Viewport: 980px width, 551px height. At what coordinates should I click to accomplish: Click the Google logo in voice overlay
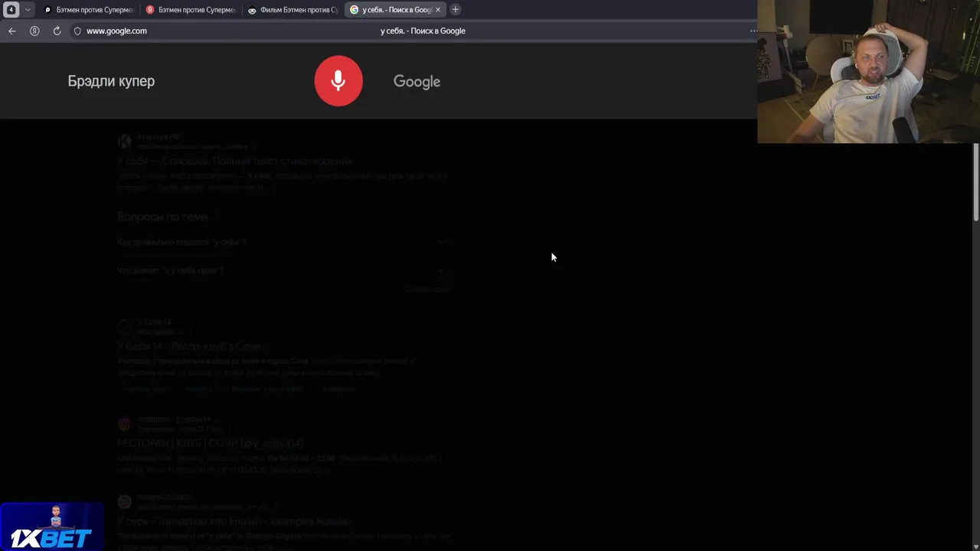pos(416,82)
